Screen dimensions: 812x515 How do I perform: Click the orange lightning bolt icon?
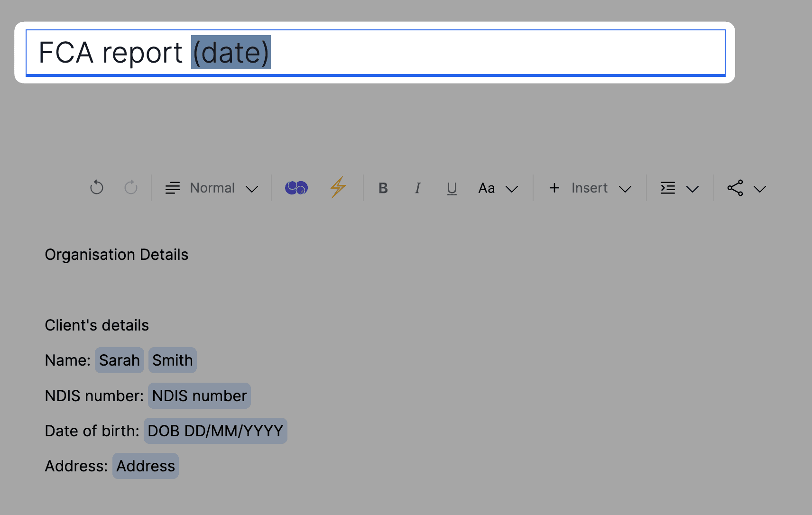pos(338,187)
